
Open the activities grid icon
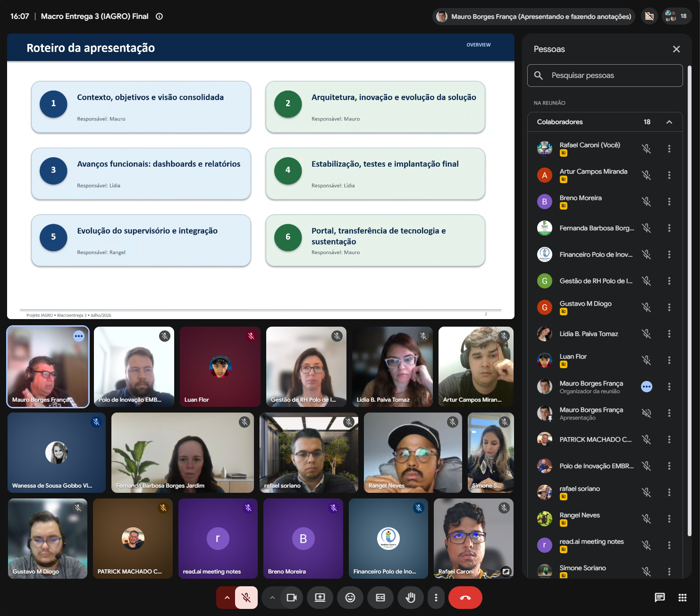click(x=683, y=598)
